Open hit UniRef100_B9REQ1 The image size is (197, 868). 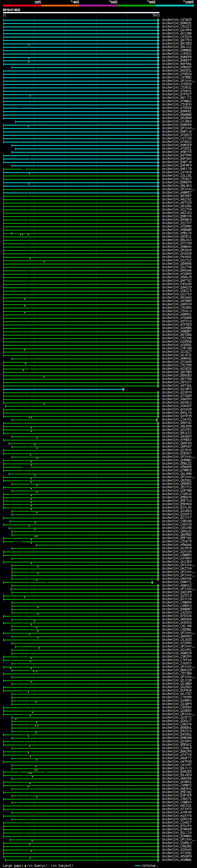[x=177, y=24]
